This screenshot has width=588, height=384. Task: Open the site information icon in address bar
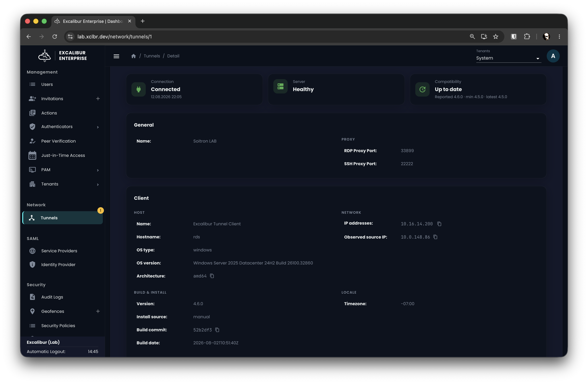tap(70, 37)
